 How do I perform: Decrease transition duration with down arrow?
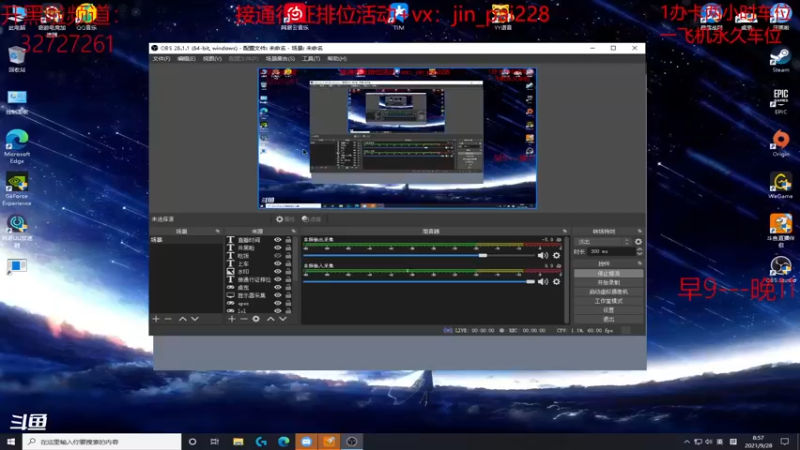point(639,254)
